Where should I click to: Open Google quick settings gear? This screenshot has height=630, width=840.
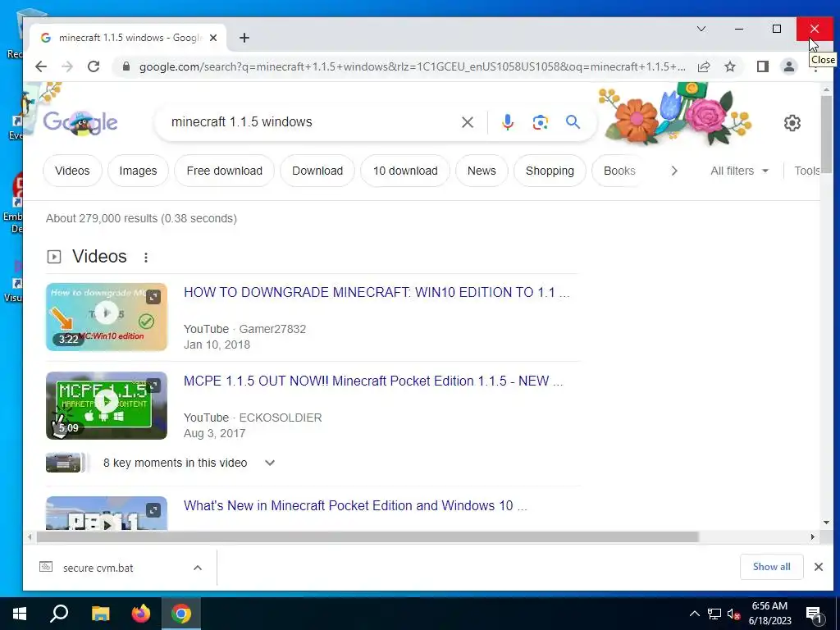(792, 123)
